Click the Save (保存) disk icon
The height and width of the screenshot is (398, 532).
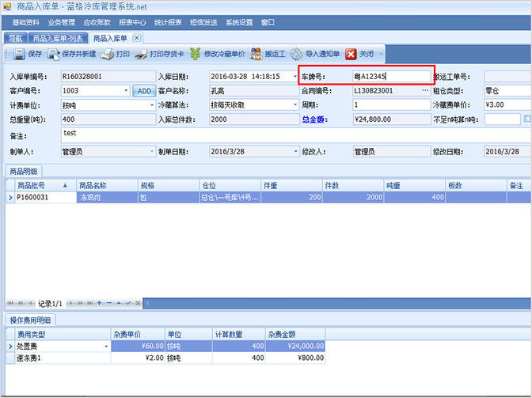pyautogui.click(x=19, y=54)
